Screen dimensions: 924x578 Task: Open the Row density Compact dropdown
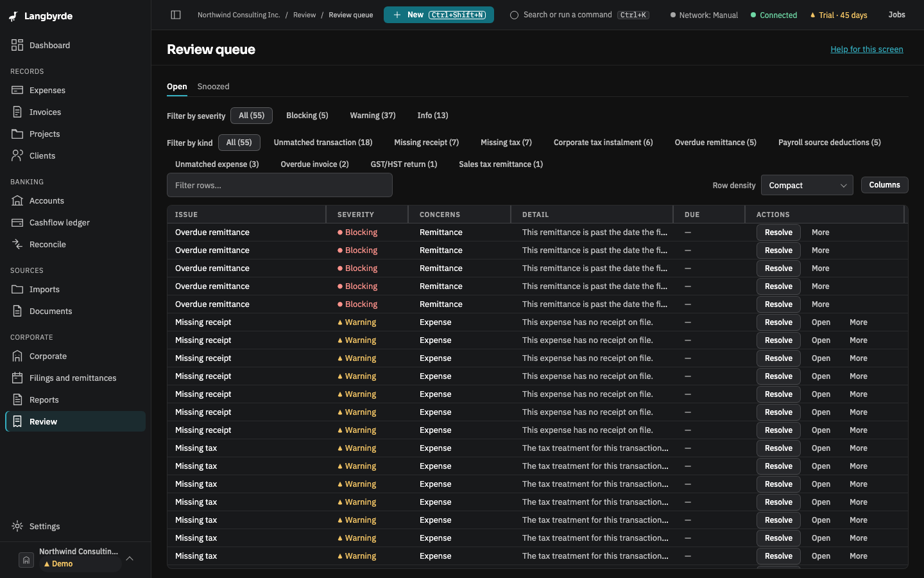[807, 185]
